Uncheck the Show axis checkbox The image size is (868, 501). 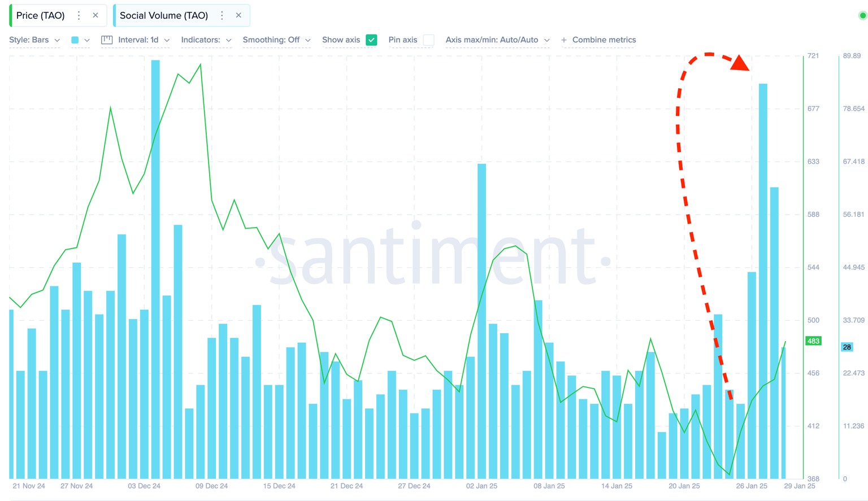pos(371,40)
